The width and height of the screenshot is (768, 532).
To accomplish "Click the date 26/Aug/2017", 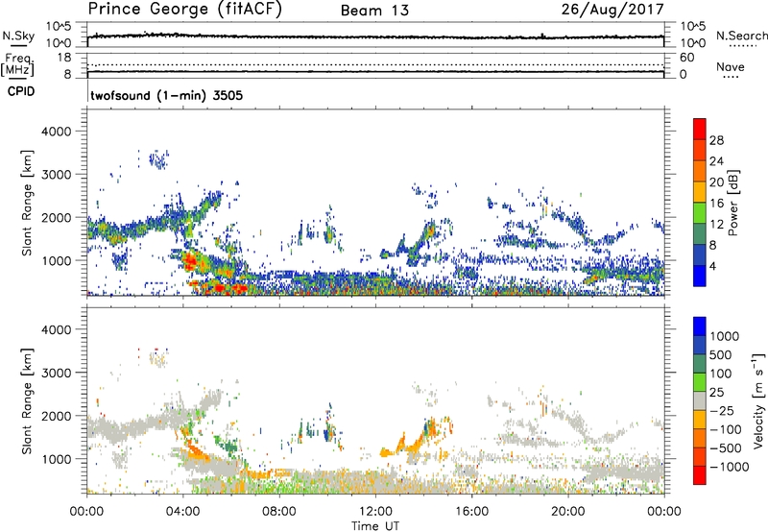I will pos(612,10).
